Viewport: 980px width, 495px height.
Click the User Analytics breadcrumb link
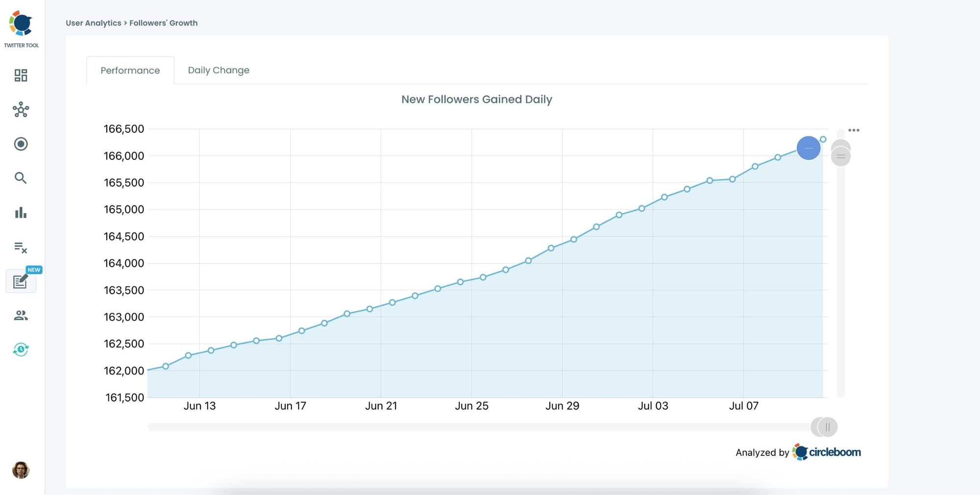[x=94, y=23]
